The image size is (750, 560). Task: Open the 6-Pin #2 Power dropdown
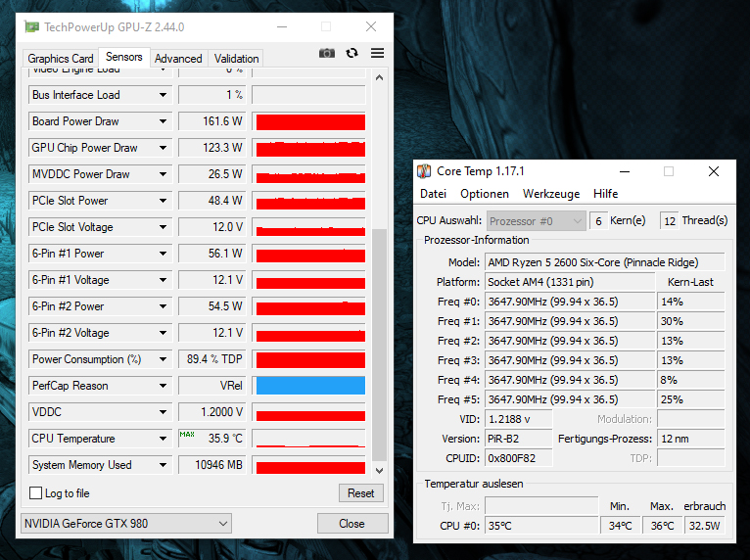pos(164,306)
